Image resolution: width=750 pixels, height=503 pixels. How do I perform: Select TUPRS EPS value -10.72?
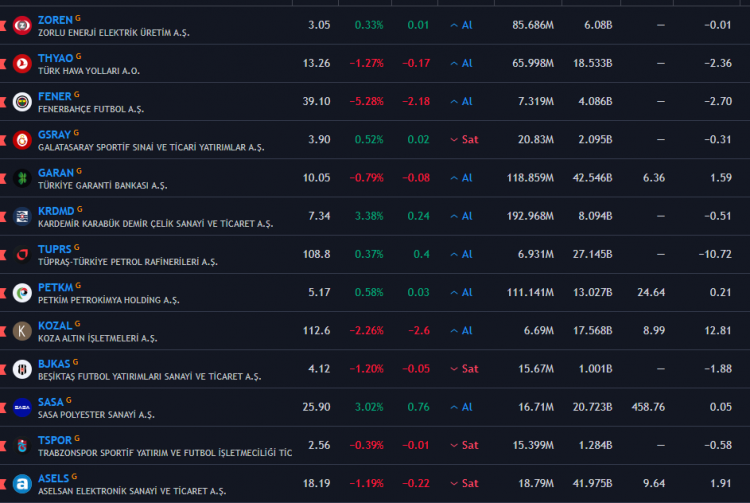tap(715, 255)
